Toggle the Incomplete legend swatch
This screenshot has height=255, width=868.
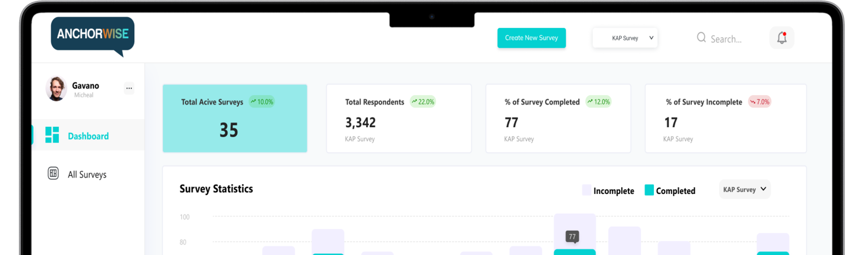click(587, 190)
